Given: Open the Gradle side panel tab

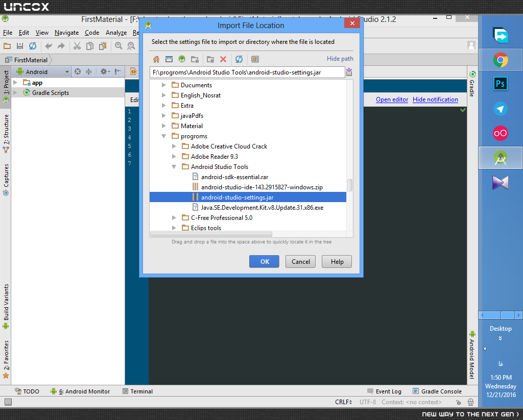Looking at the screenshot, I should 472,84.
